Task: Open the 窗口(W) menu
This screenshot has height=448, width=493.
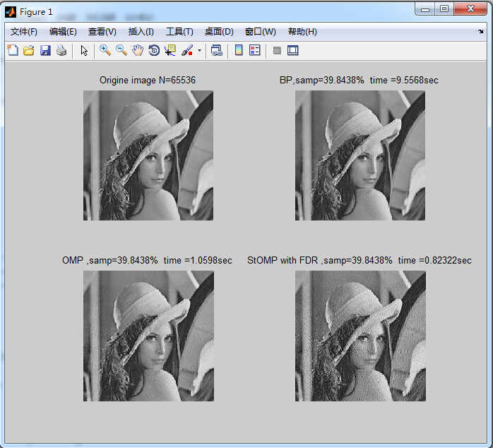Action: 261,32
